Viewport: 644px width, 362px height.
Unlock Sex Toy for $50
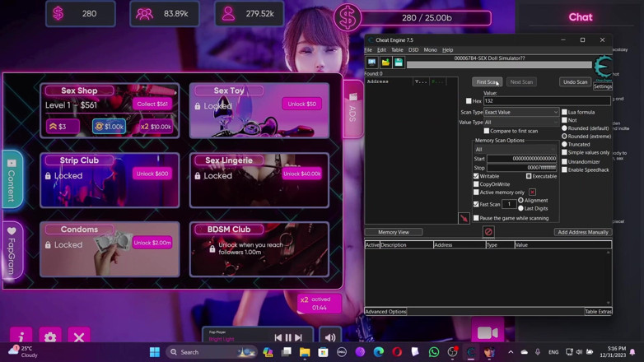(x=302, y=104)
